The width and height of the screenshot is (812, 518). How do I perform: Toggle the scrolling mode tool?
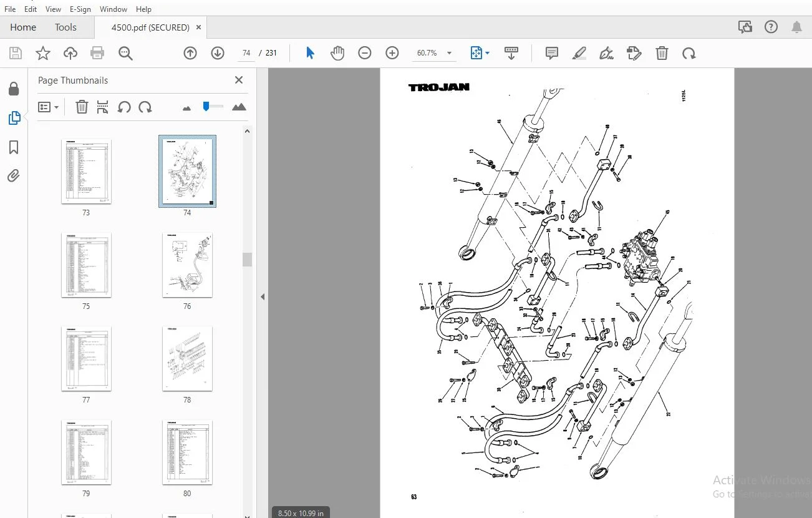click(x=511, y=53)
